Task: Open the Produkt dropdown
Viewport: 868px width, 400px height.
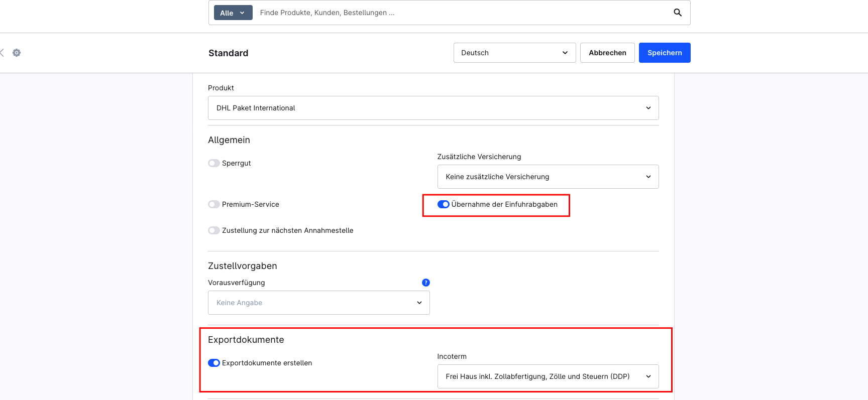Action: tap(433, 108)
